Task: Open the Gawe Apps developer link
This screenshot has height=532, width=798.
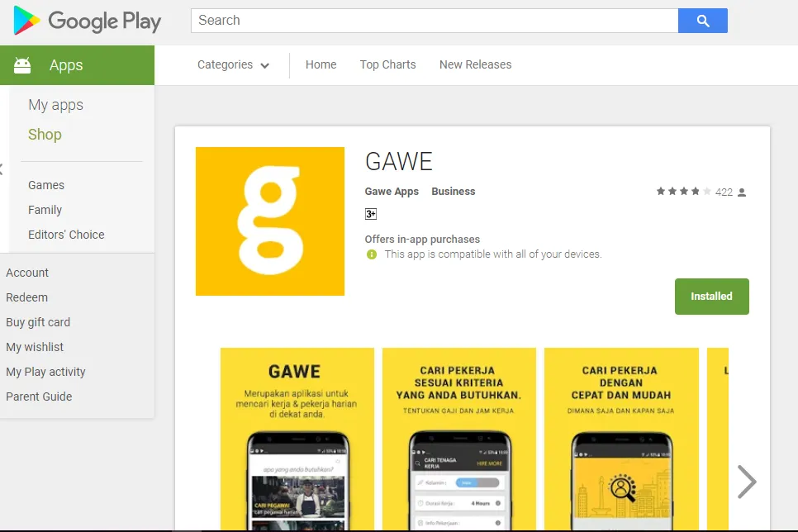Action: [x=392, y=192]
